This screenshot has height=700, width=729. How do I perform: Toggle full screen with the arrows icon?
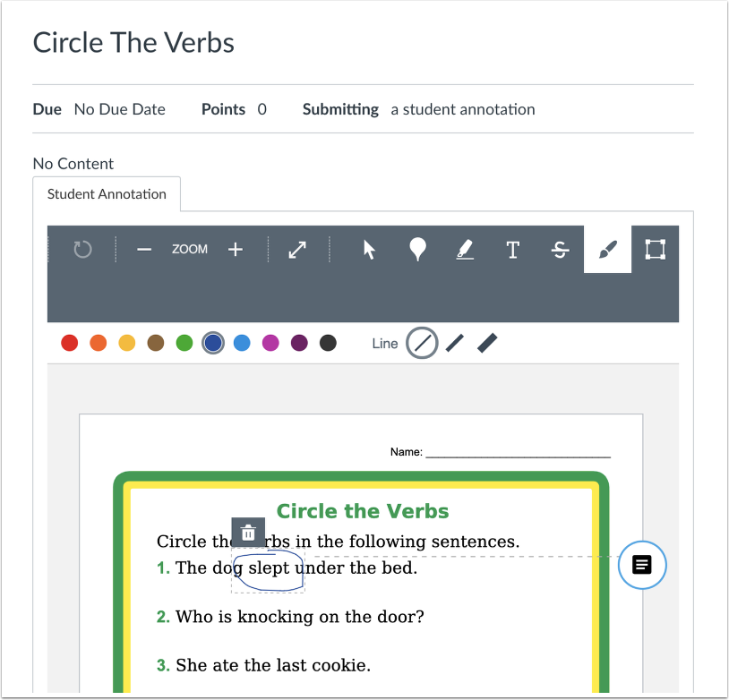(297, 250)
